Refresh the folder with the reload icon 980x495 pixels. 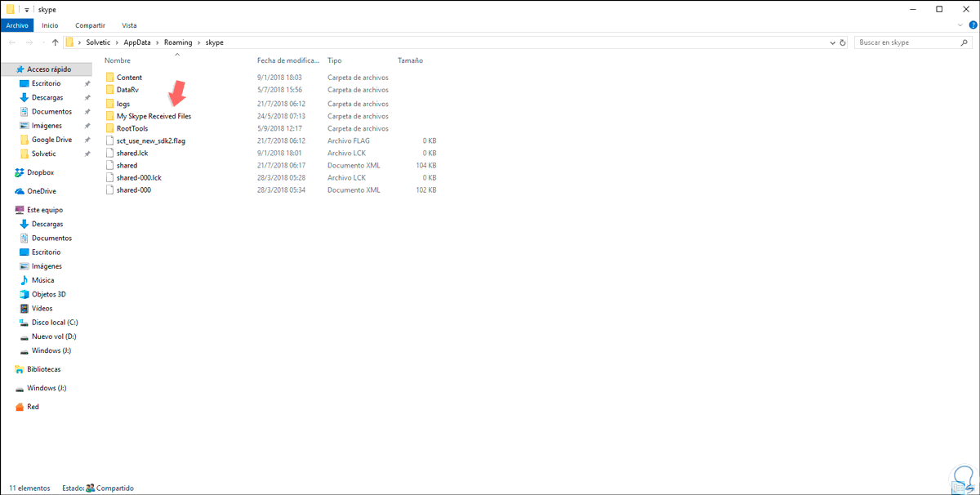coord(843,42)
